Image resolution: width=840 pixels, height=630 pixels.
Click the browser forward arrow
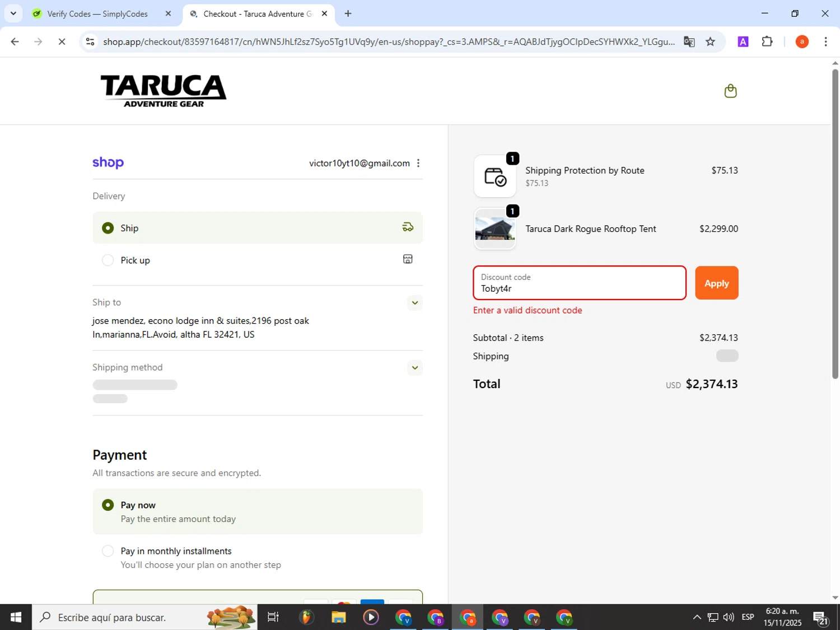click(38, 41)
